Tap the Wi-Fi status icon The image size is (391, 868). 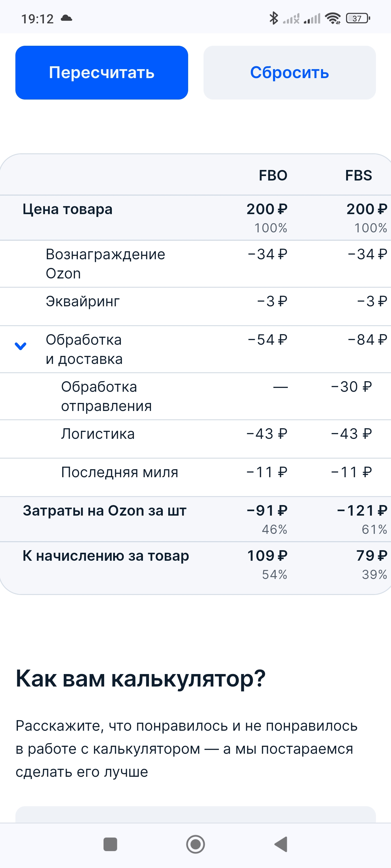coord(333,18)
